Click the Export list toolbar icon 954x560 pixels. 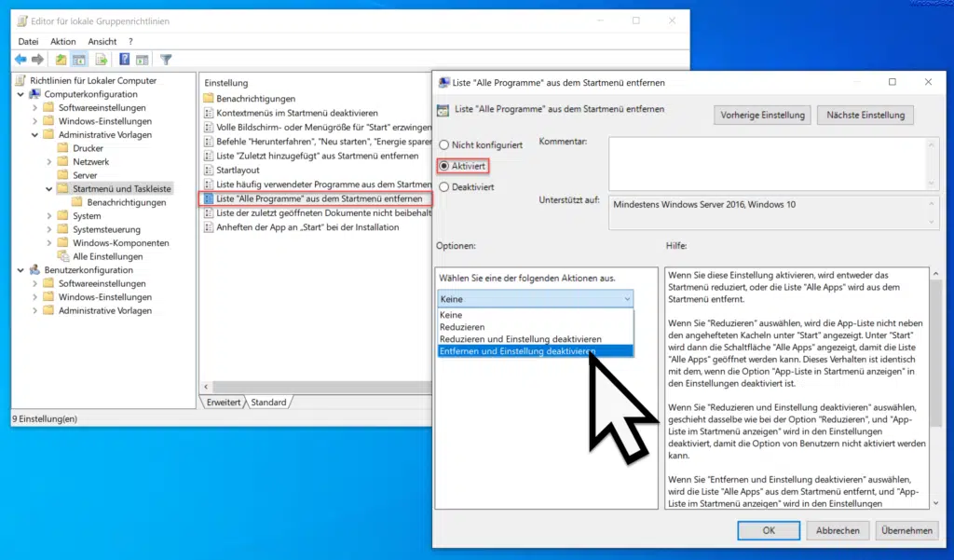100,60
